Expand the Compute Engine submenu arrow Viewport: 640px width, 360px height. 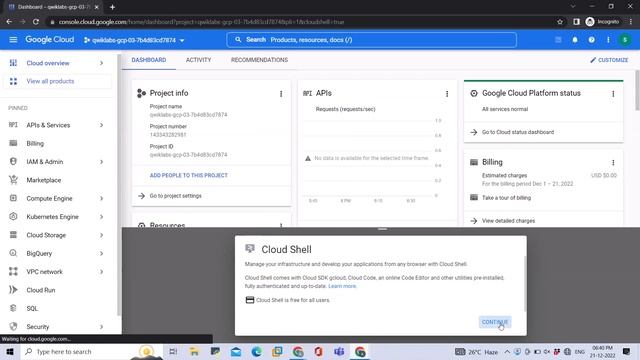click(x=101, y=198)
